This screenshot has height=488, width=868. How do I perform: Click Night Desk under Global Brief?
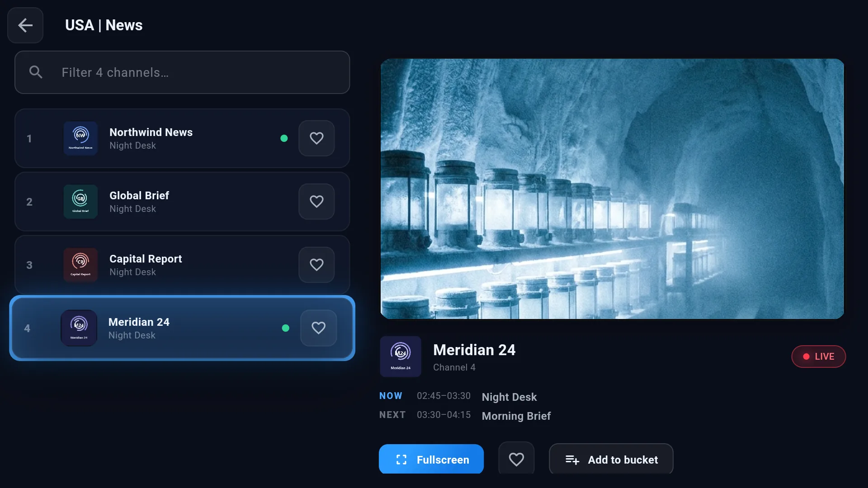[x=132, y=209]
